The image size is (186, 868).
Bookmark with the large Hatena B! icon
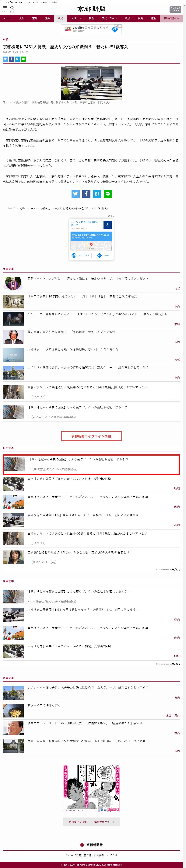(97, 194)
